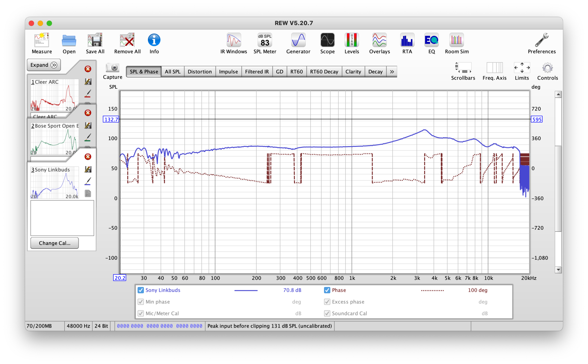Click Sony Linkbuds calibration graph icon

pyautogui.click(x=88, y=169)
